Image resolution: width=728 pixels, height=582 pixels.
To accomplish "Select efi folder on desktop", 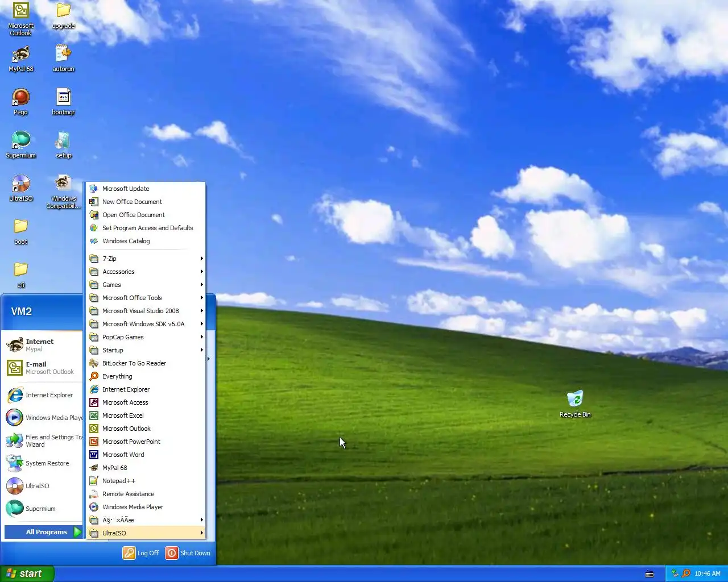I will click(x=21, y=275).
